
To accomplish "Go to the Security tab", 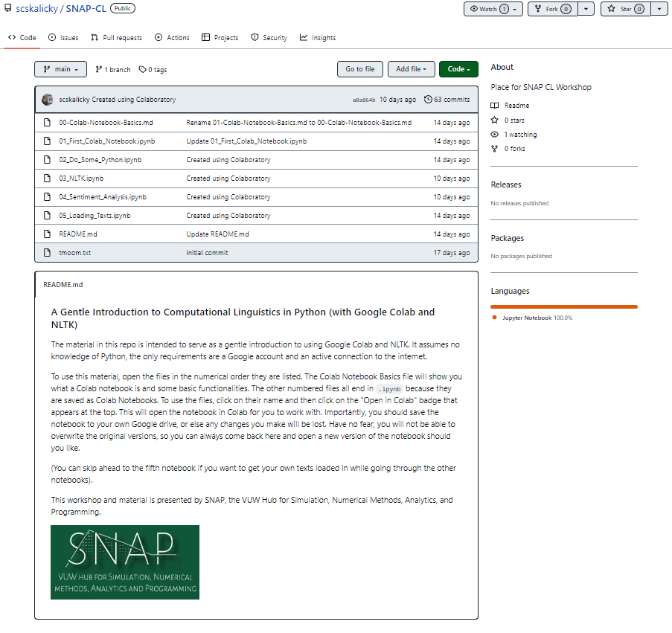I will tap(269, 38).
